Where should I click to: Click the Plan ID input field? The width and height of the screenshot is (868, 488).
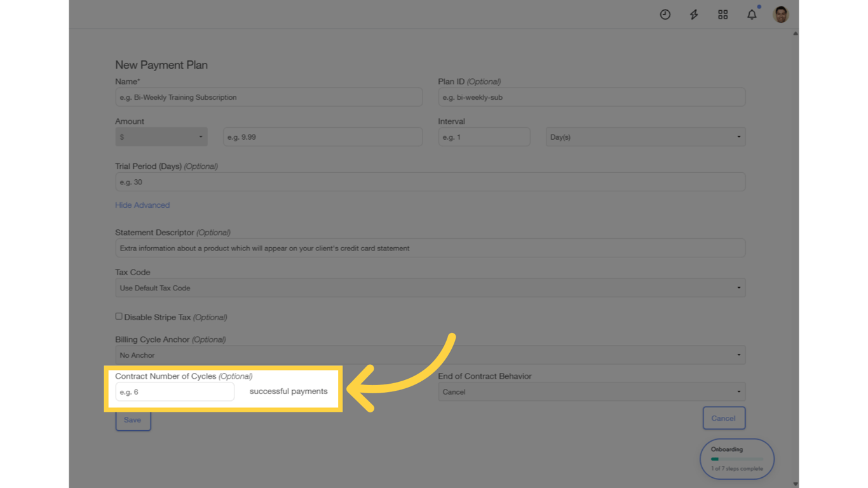pos(592,97)
